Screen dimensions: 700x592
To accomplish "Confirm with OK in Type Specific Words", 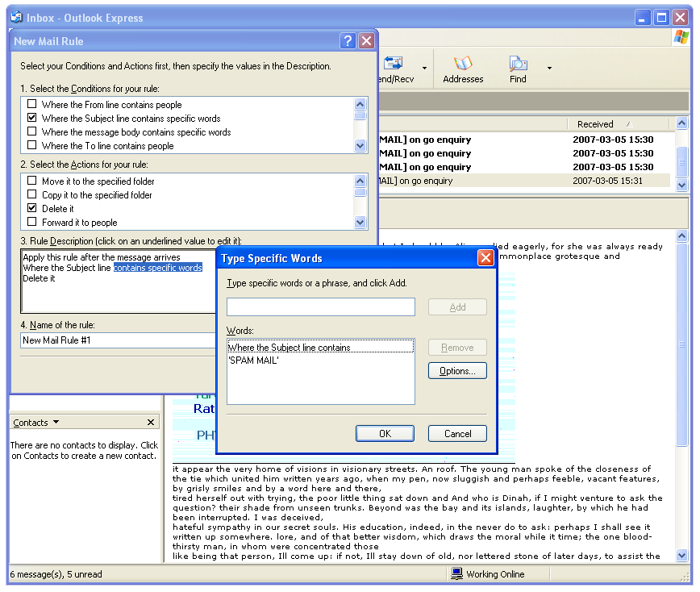I will coord(385,433).
